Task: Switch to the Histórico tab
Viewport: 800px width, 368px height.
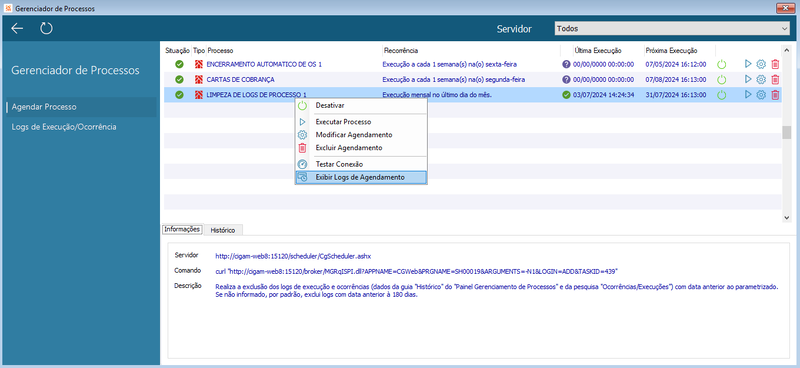Action: click(223, 230)
